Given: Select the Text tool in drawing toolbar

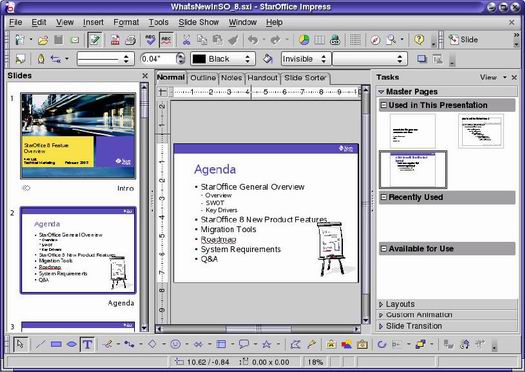Looking at the screenshot, I should pyautogui.click(x=87, y=344).
